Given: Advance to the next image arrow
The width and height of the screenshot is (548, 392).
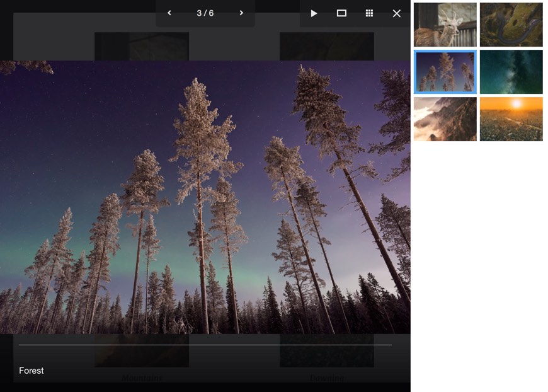Looking at the screenshot, I should pyautogui.click(x=241, y=13).
